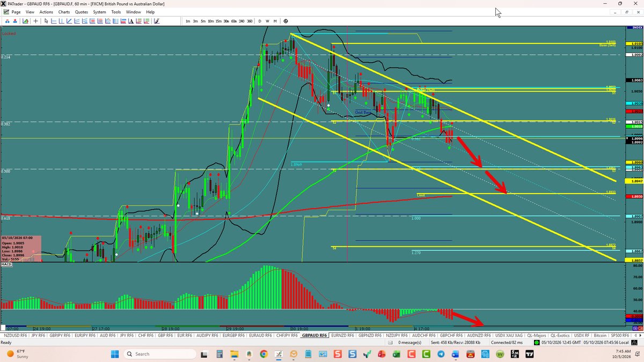Open the TradingView icon in taskbar

[x=530, y=354]
